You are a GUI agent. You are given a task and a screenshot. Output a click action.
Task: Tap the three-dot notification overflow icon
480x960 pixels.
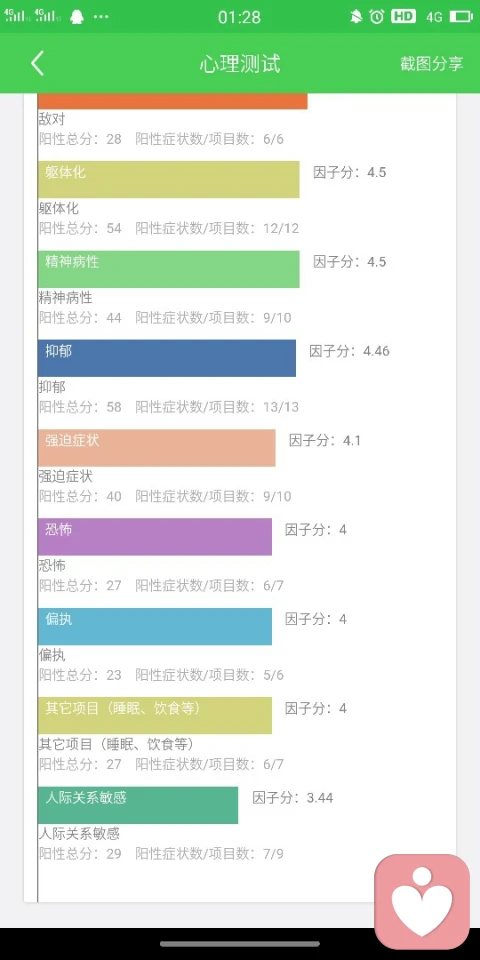[x=101, y=17]
